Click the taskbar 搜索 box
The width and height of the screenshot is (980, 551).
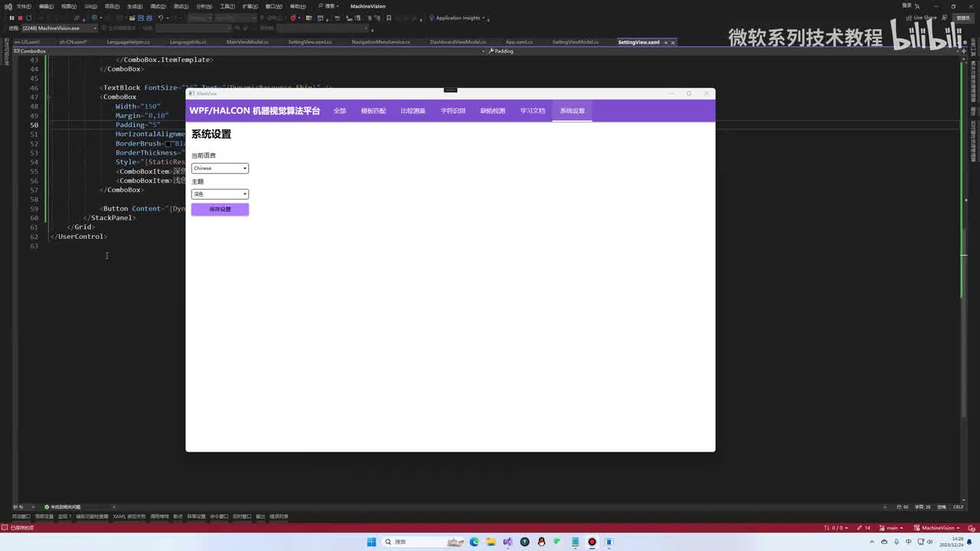pyautogui.click(x=424, y=542)
